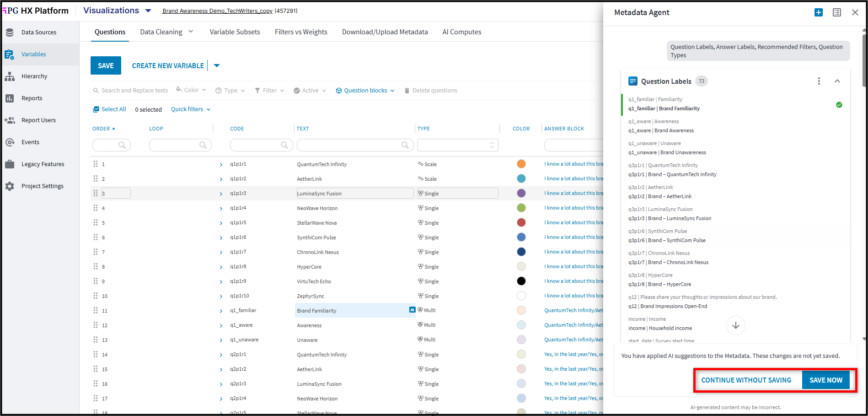Click the ANSWER BLOCK filter field
The width and height of the screenshot is (868, 416).
tap(573, 145)
